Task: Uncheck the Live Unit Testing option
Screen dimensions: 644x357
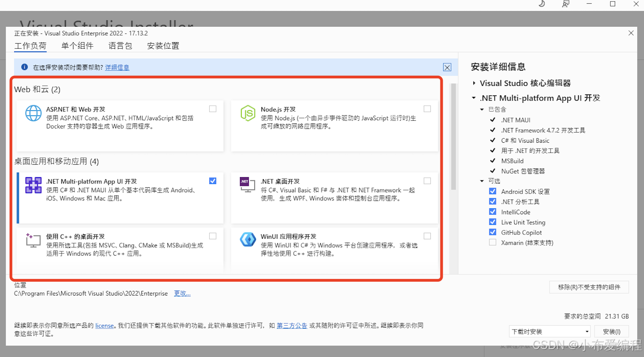Action: pos(493,222)
